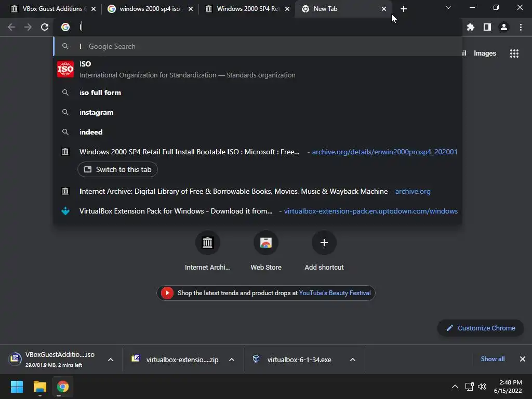This screenshot has width=532, height=399.
Task: Open Internet Archive Digital Library suggestion
Action: coord(258,191)
